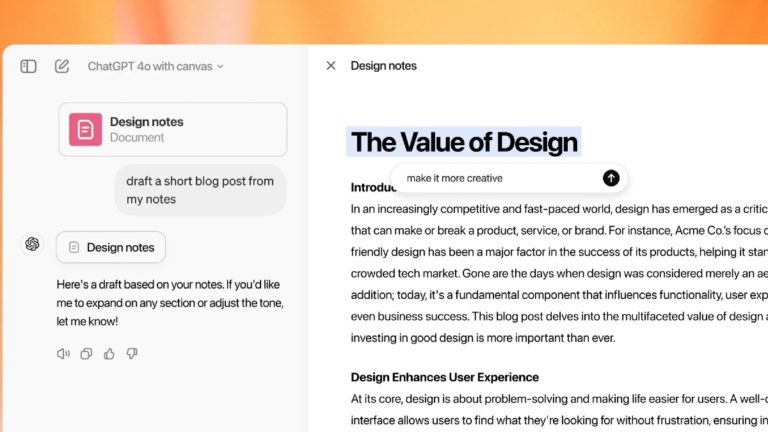This screenshot has height=432, width=768.
Task: Give the response a thumbs down
Action: [x=132, y=354]
